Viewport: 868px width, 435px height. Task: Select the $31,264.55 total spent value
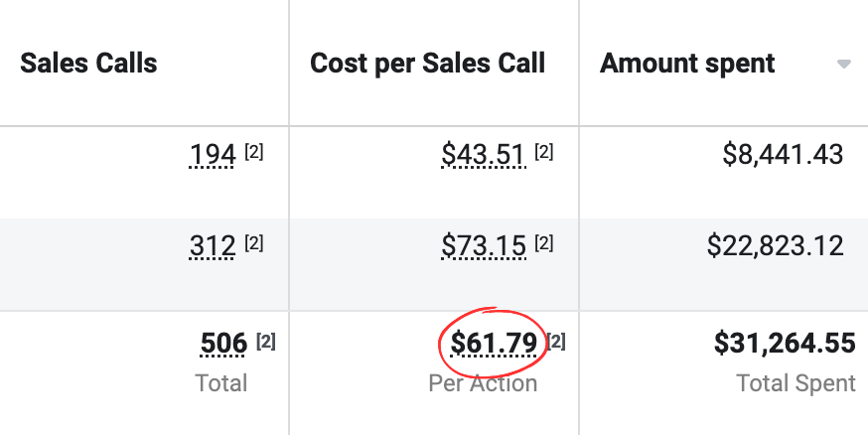(785, 344)
